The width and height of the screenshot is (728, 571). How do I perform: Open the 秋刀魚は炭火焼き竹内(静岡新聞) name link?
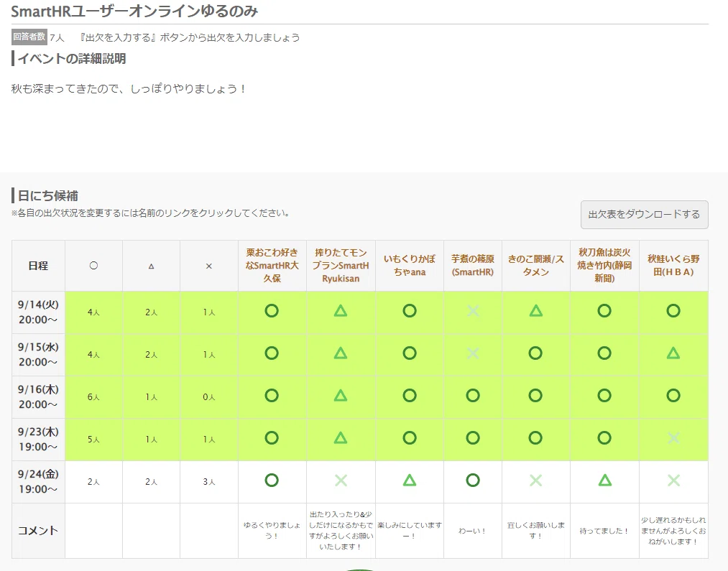tap(604, 265)
